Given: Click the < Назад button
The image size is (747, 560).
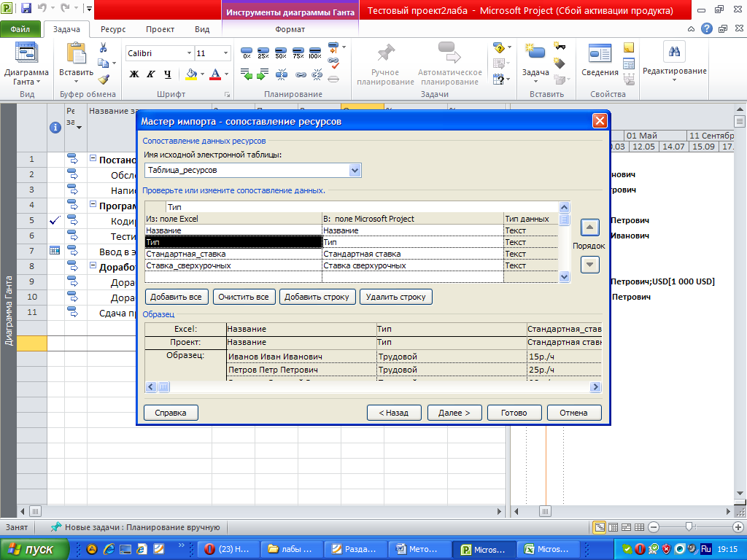Looking at the screenshot, I should point(393,413).
